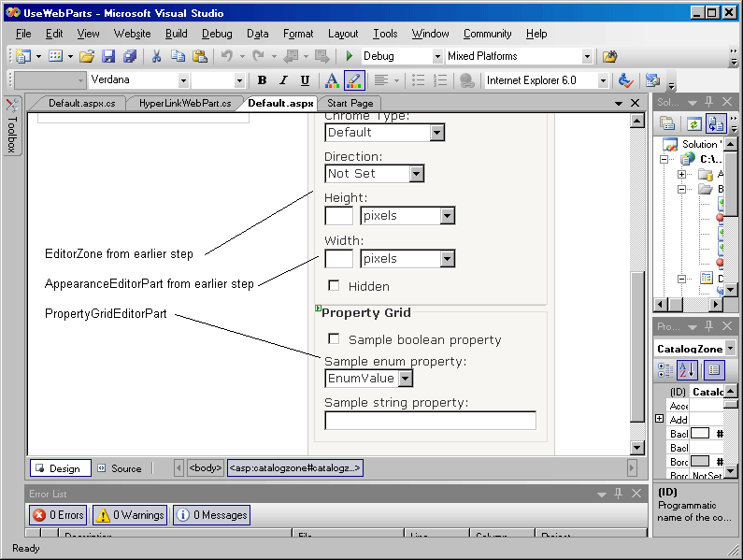Image resolution: width=743 pixels, height=560 pixels.
Task: Open the Toolbox side panel
Action: click(x=12, y=127)
